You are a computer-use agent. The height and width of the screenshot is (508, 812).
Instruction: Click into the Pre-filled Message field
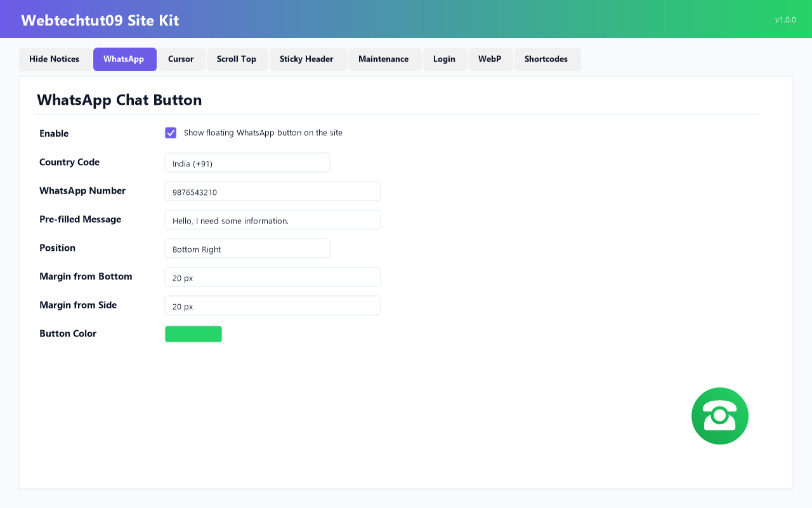(273, 220)
